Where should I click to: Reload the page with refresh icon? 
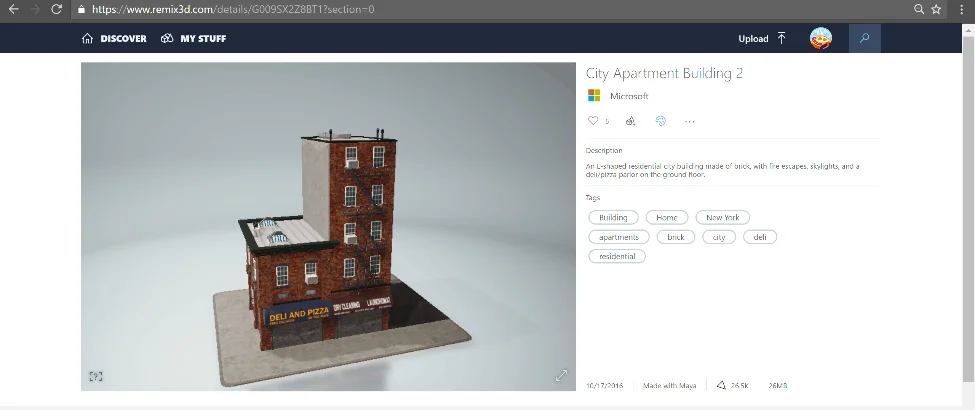pyautogui.click(x=57, y=9)
